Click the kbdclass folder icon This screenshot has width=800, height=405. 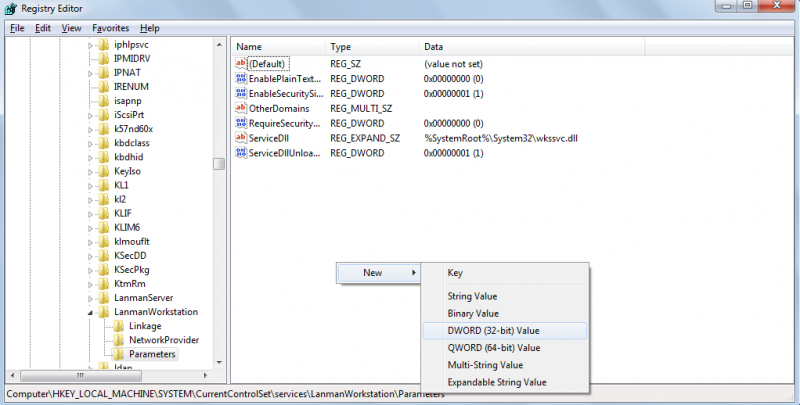pos(104,143)
